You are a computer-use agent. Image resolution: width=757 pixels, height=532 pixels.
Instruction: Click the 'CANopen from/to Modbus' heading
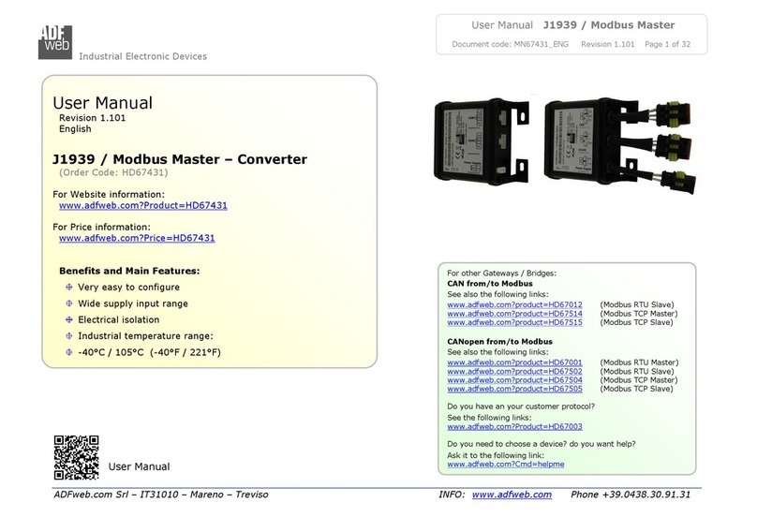(x=499, y=342)
